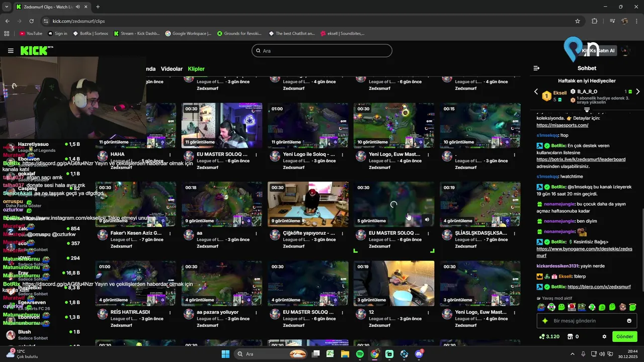Open chat settings gear
Screen dimensions: 644x362
[x=604, y=336]
